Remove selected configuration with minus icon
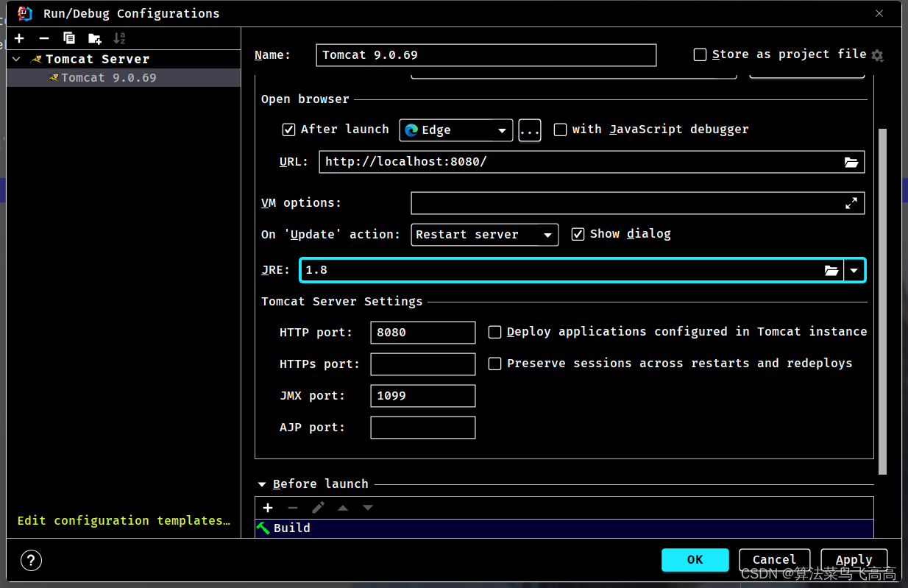 (x=44, y=38)
